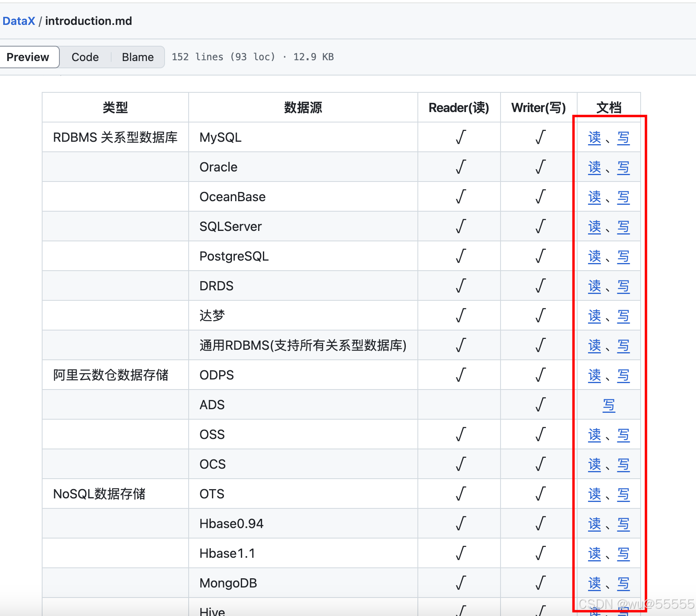Switch to the Code tab

tap(85, 57)
